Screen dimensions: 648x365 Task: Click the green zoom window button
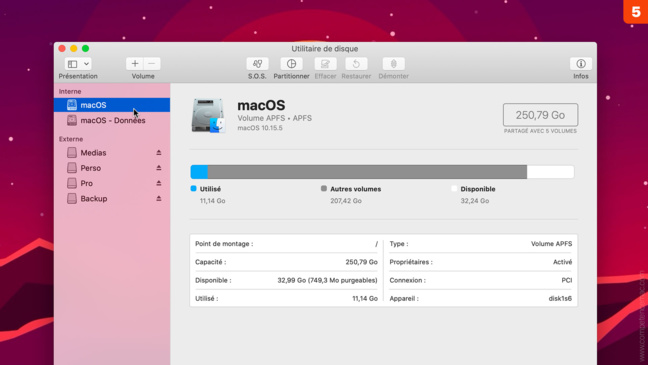click(x=85, y=48)
